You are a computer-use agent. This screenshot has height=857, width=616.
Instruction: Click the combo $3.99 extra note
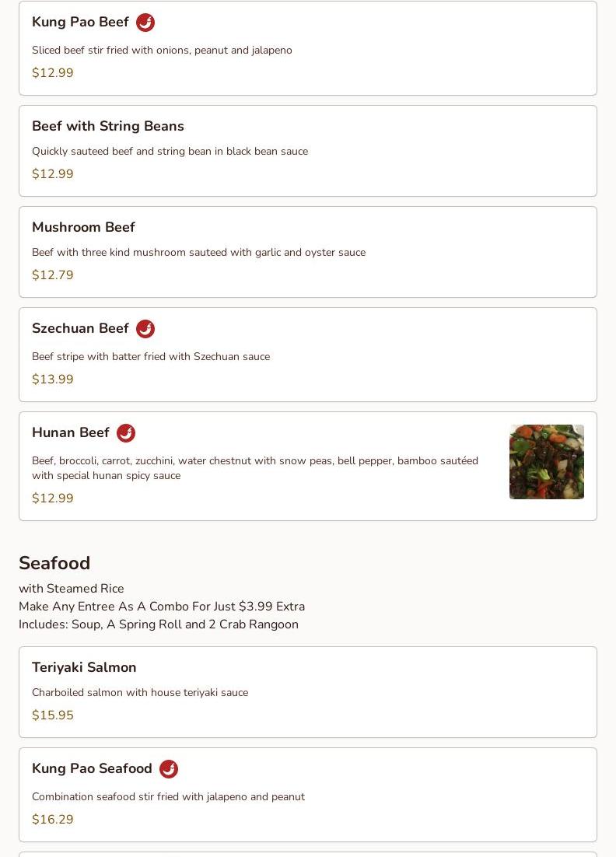click(162, 606)
